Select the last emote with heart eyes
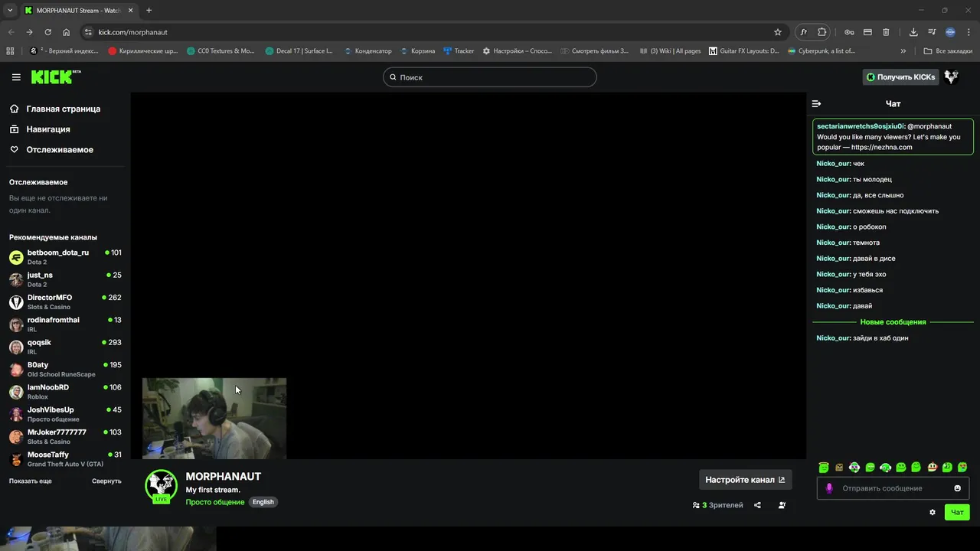 click(x=962, y=467)
